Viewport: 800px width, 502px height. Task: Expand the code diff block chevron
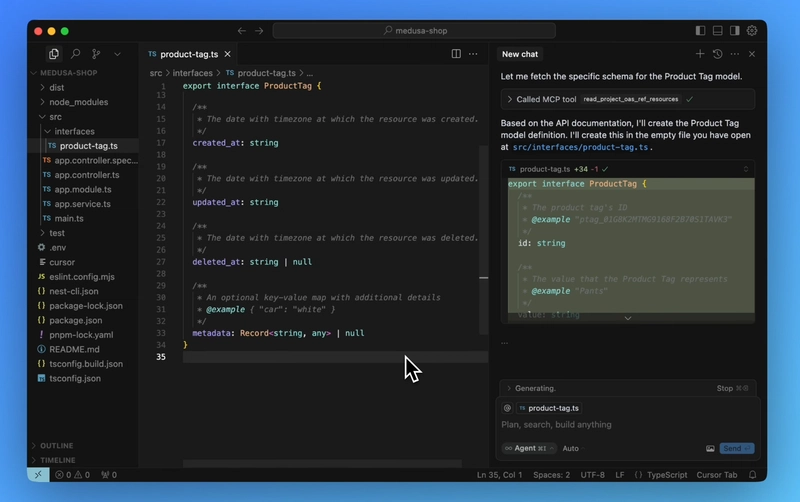[x=628, y=318]
